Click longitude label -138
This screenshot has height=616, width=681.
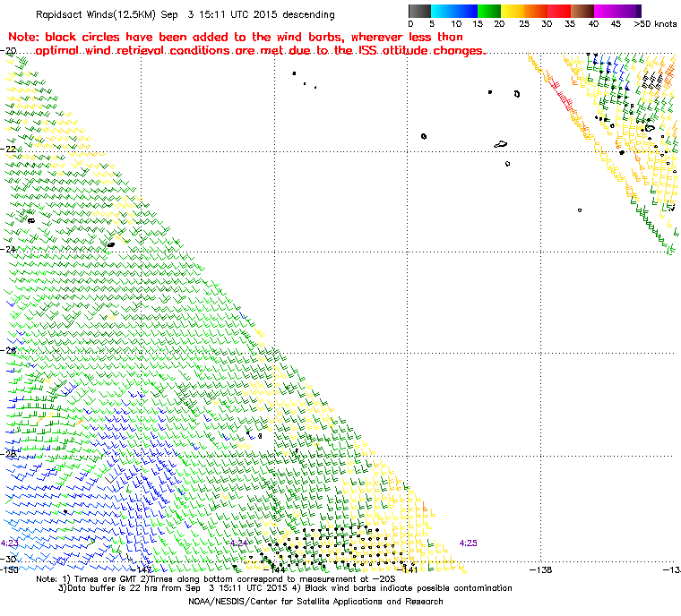coord(540,569)
